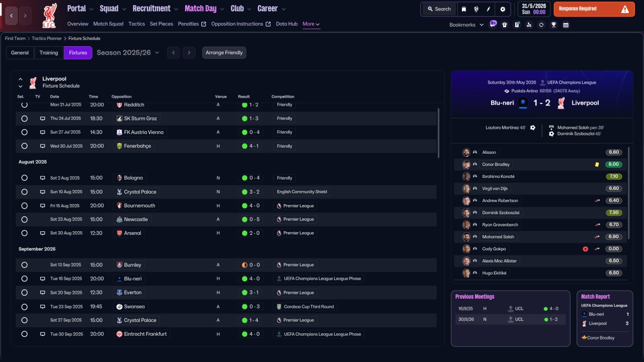Select the Fenerbahçe fixture radio button
Viewport: 644px width, 362px height.
(x=24, y=146)
